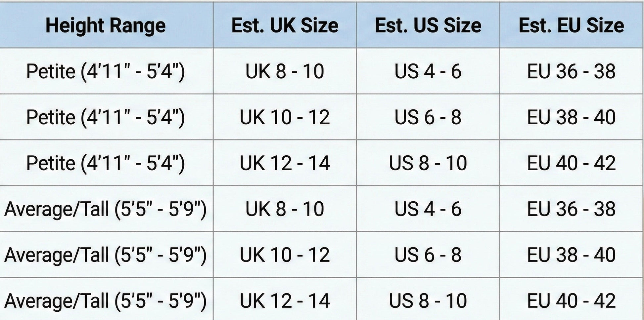644x320 pixels.
Task: Select the Est. EU Size header
Action: tap(572, 25)
